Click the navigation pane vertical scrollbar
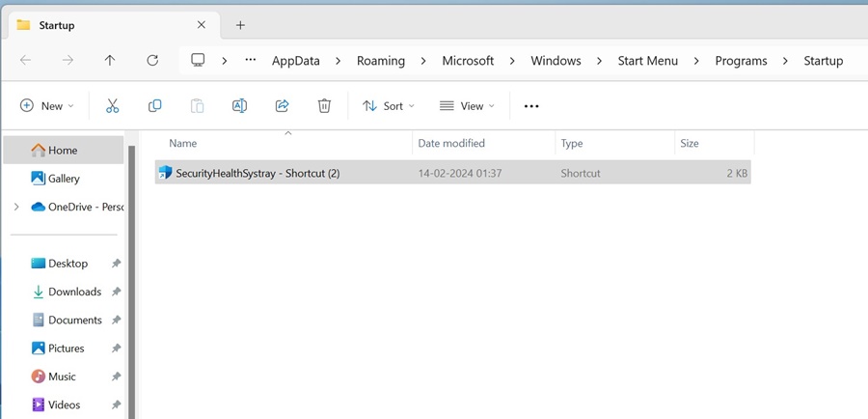Viewport: 868px width, 419px height. click(x=132, y=282)
